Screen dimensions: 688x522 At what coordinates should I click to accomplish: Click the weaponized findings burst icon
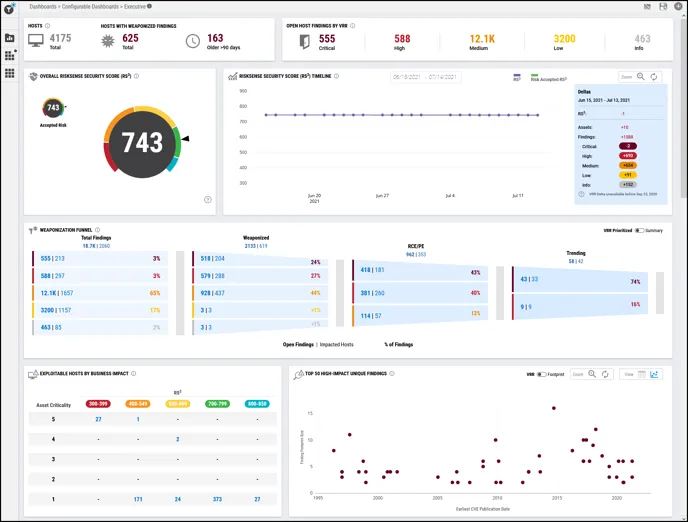(108, 41)
